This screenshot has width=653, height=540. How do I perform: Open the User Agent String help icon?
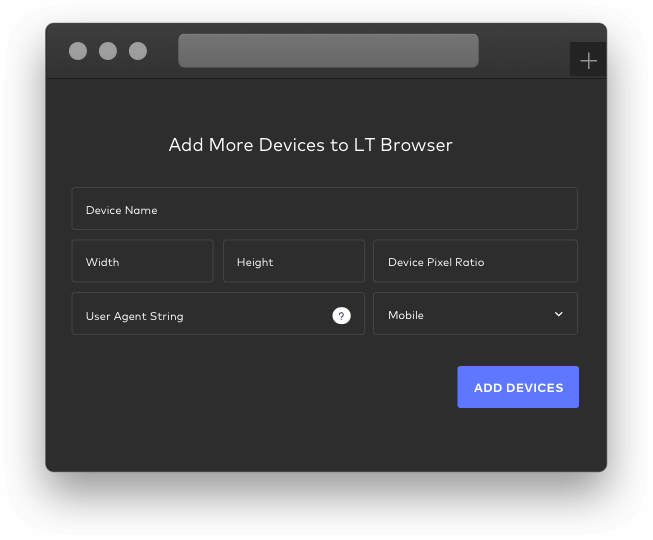tap(341, 316)
